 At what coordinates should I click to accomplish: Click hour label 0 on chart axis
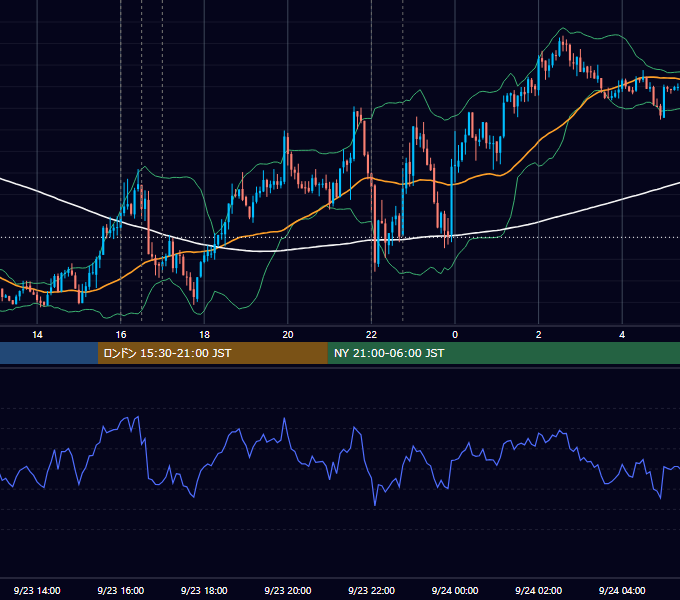pyautogui.click(x=455, y=335)
